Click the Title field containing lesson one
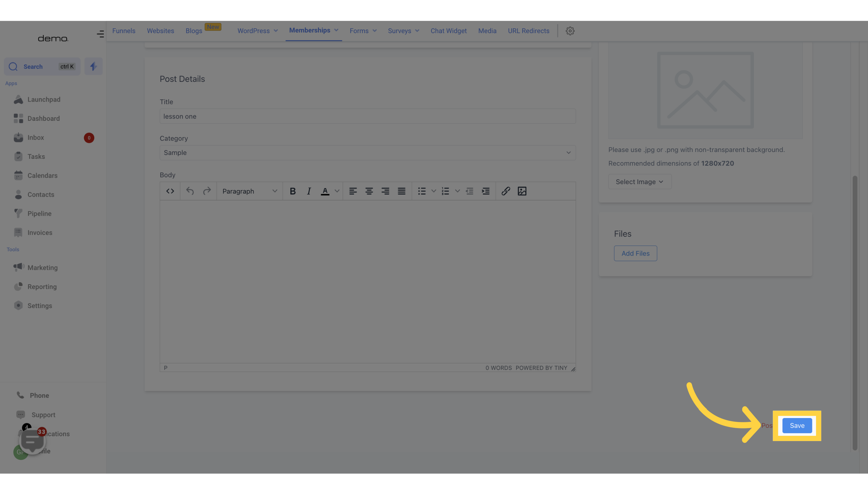Viewport: 868px width, 494px height. (x=368, y=116)
